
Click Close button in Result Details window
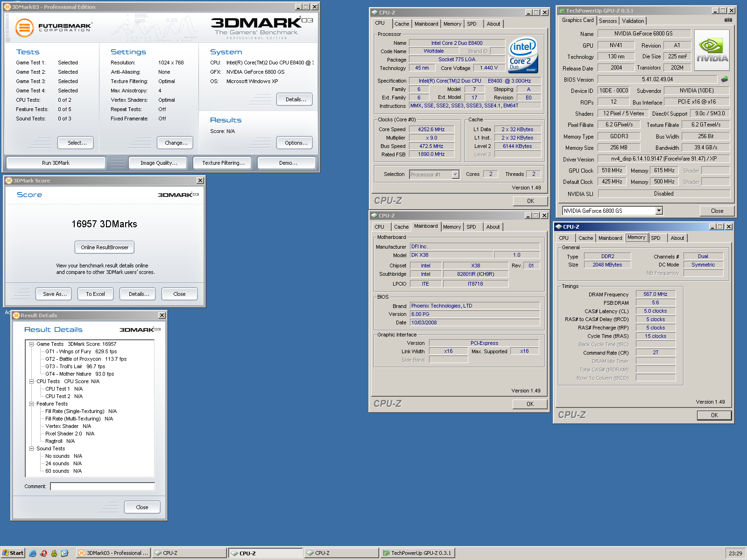[142, 507]
